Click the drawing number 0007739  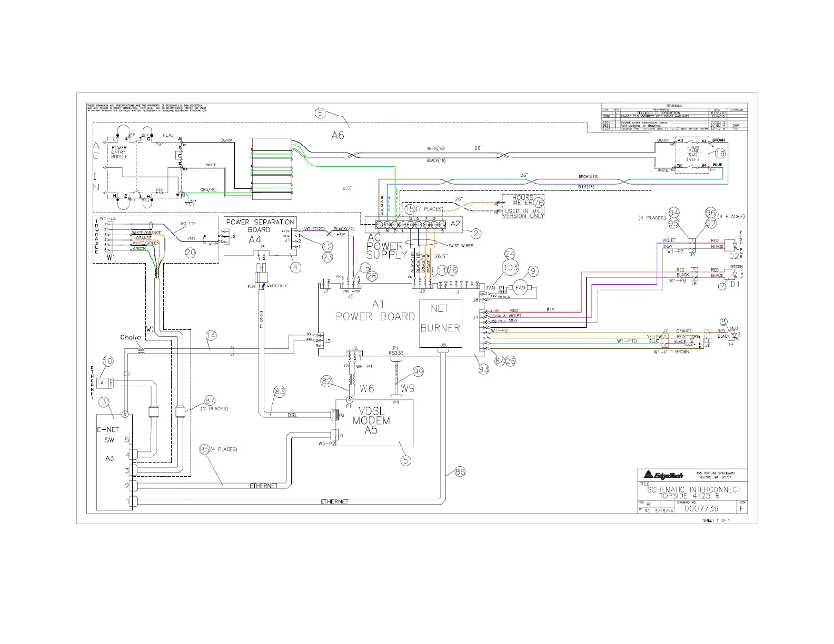[x=701, y=508]
